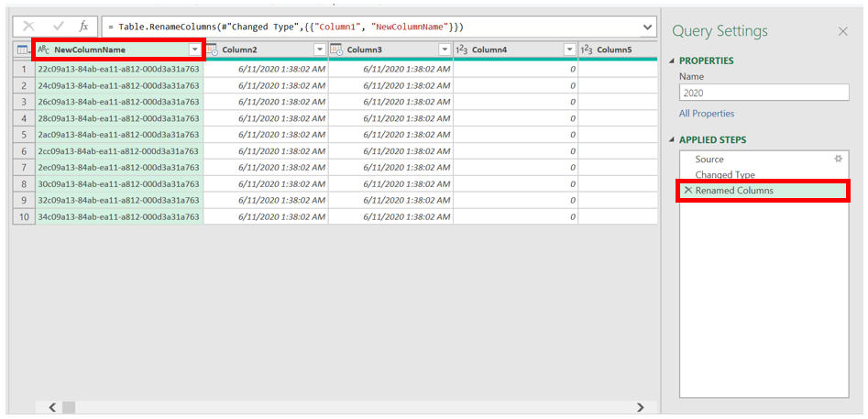Click cell 30c09a13-84ab-ea11-a812-000d3a31a763
The width and height of the screenshot is (868, 419).
pos(119,183)
